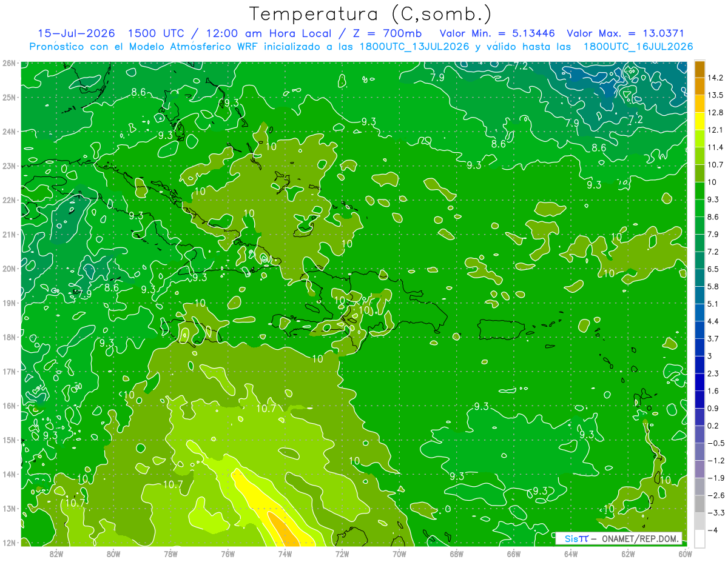Click the '72W' longitude axis label

pos(342,554)
